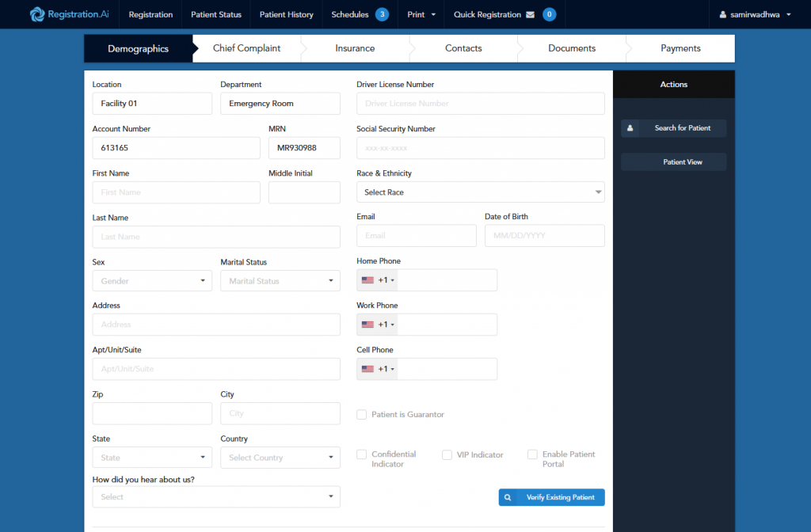Click the Verify Existing Patient button
The image size is (811, 532).
pos(551,497)
